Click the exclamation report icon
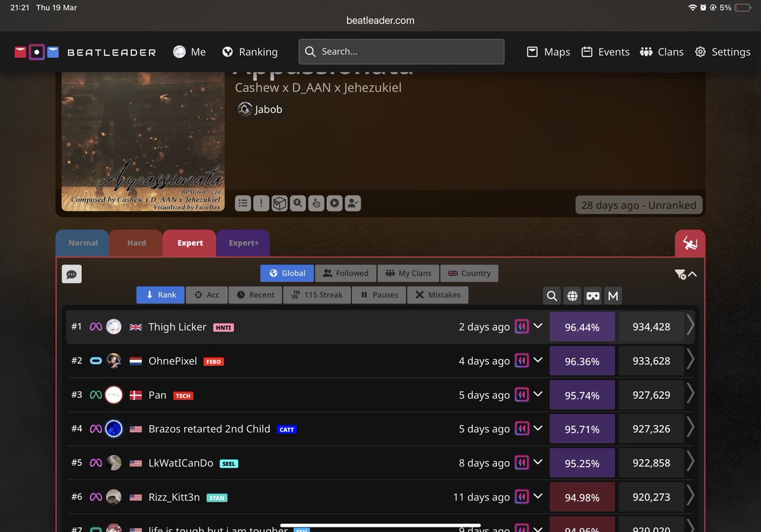The height and width of the screenshot is (532, 761). pyautogui.click(x=261, y=203)
